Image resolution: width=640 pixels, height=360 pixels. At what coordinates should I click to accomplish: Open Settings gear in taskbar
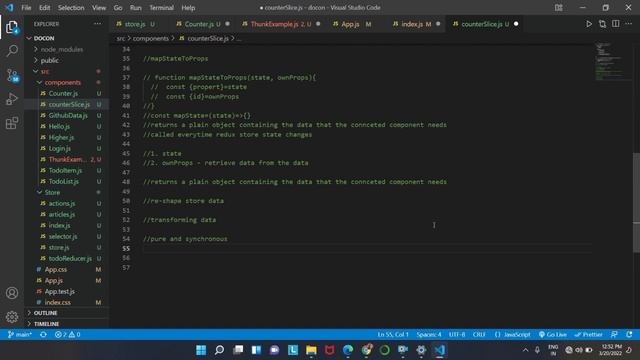point(421,350)
